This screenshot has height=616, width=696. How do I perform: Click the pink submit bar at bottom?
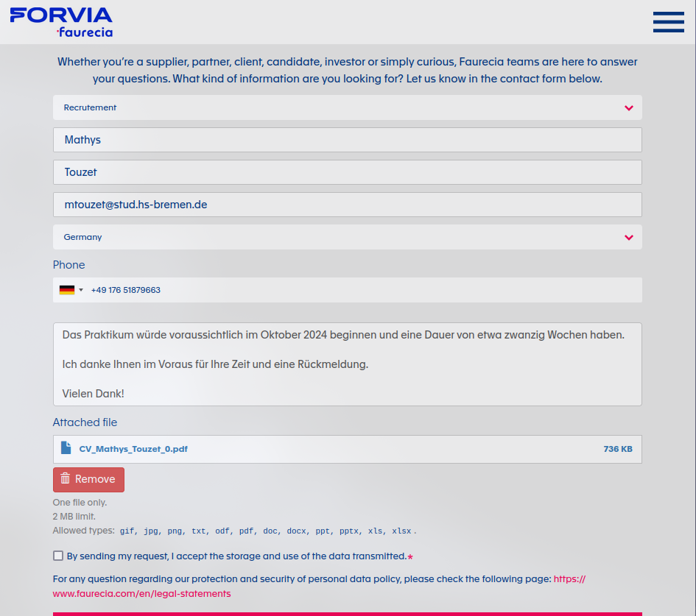(x=347, y=613)
